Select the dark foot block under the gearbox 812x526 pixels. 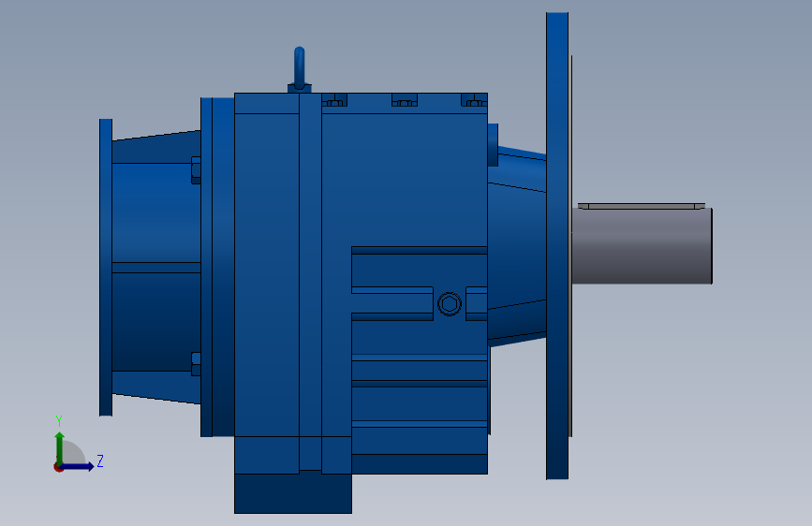[x=293, y=493]
